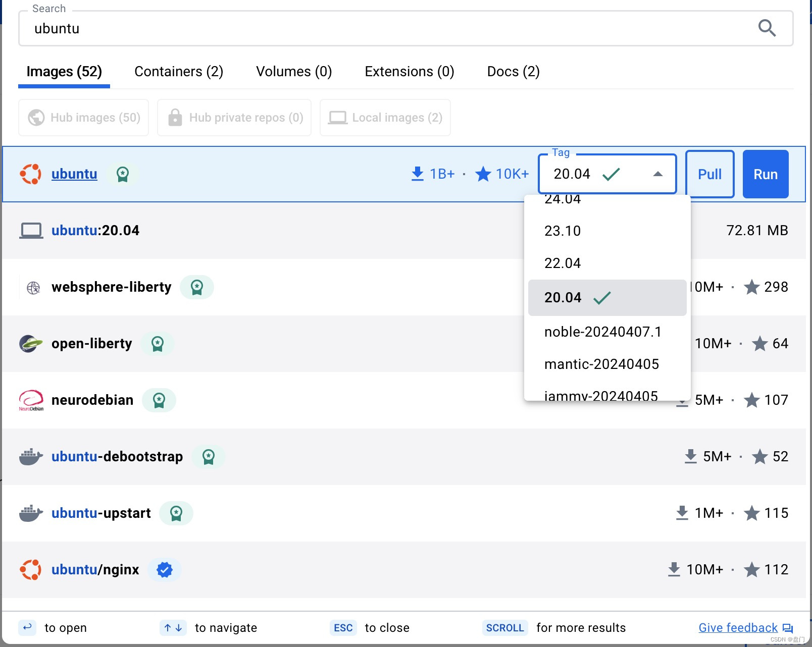
Task: Select the ubuntu/nginx result
Action: coord(404,570)
